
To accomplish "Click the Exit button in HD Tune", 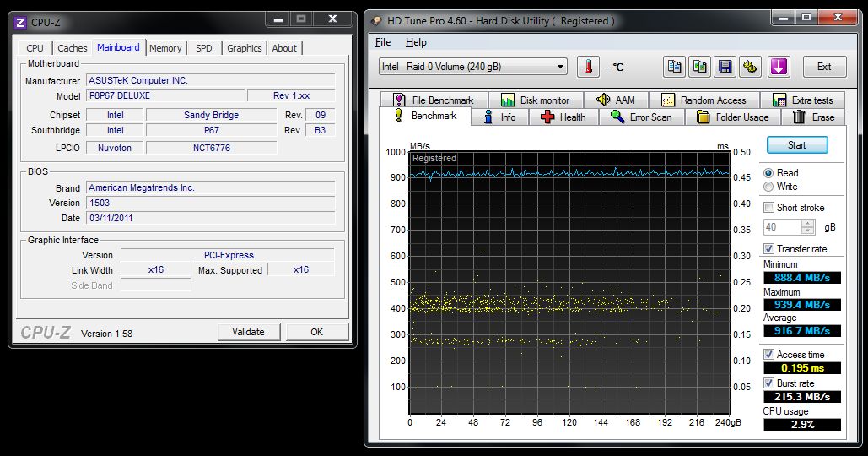I will pos(824,67).
